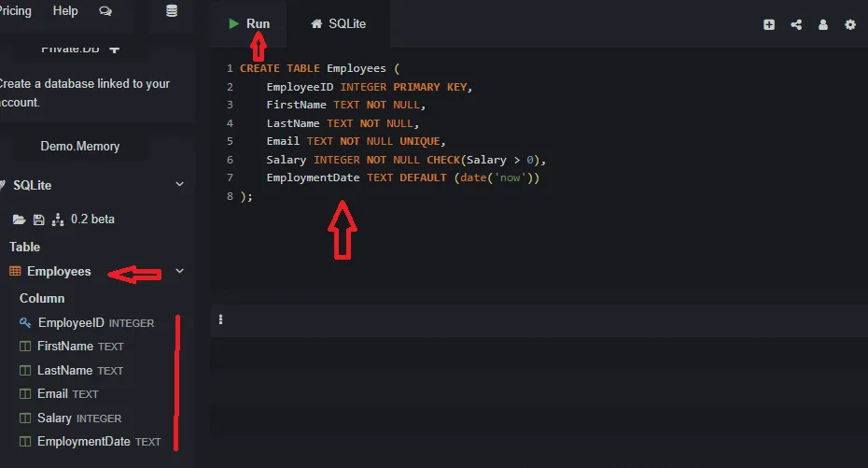
Task: Open the Help menu
Action: 65,11
